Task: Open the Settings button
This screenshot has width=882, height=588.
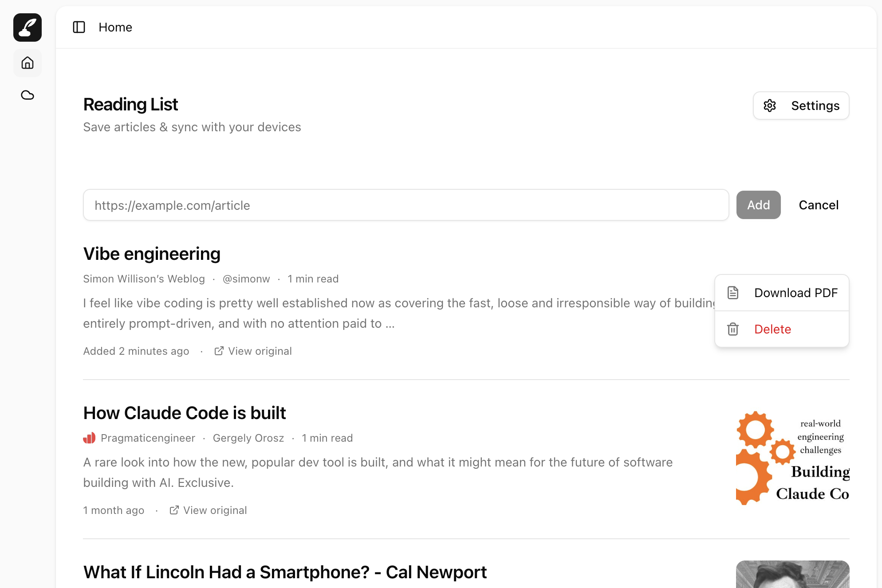Action: [801, 106]
